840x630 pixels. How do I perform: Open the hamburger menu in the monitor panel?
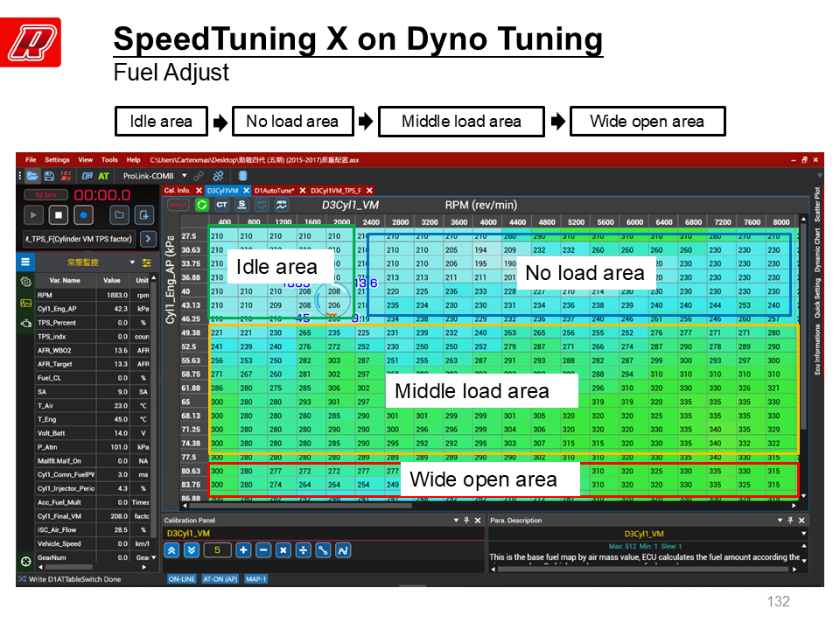point(25,262)
